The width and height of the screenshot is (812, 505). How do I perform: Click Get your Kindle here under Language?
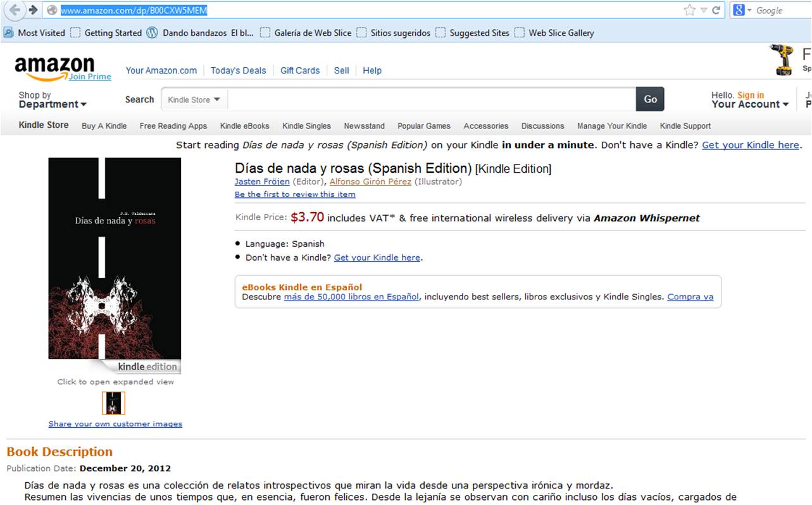pyautogui.click(x=377, y=258)
